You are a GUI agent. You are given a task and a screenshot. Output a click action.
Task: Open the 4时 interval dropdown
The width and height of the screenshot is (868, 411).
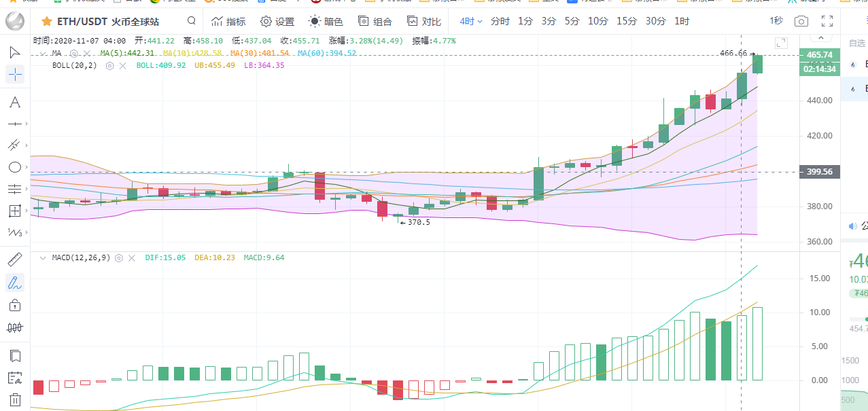pyautogui.click(x=471, y=21)
